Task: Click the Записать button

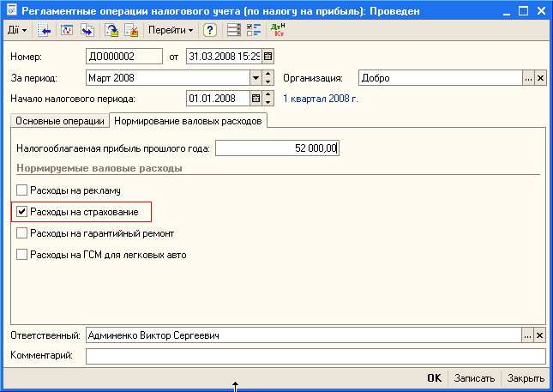Action: [x=474, y=378]
